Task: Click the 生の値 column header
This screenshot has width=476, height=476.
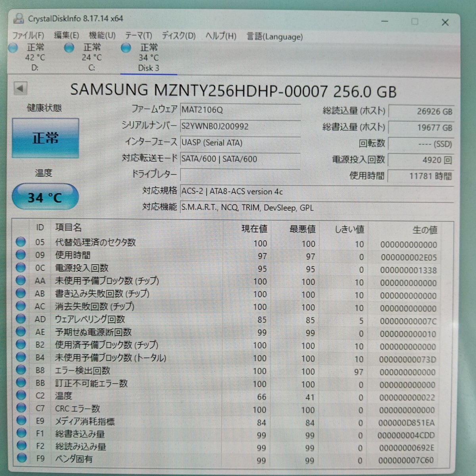Action: click(x=425, y=230)
